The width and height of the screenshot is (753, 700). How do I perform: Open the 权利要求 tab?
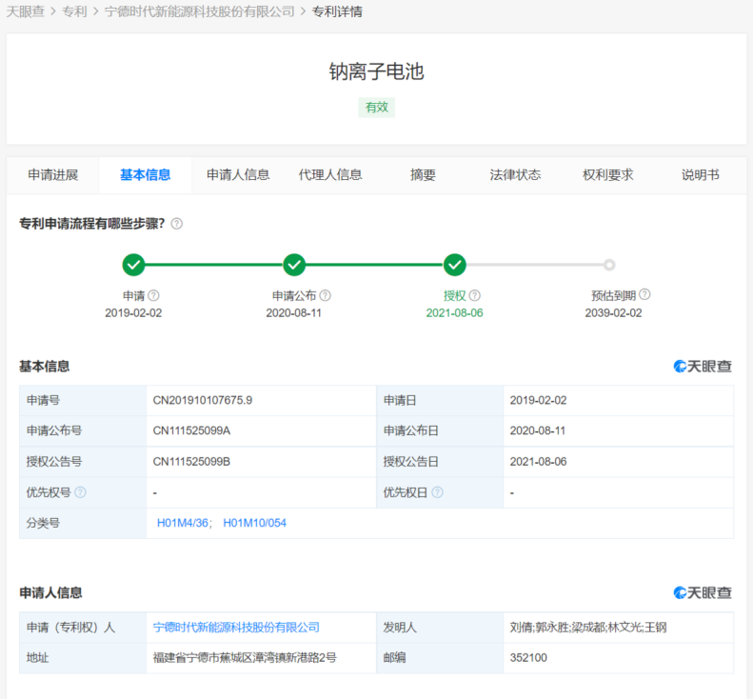click(607, 175)
